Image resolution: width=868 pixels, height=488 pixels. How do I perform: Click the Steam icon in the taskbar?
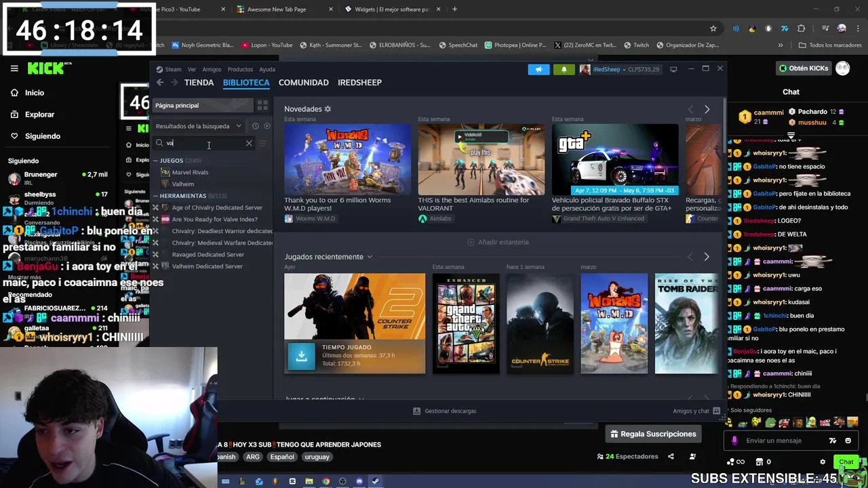376,481
